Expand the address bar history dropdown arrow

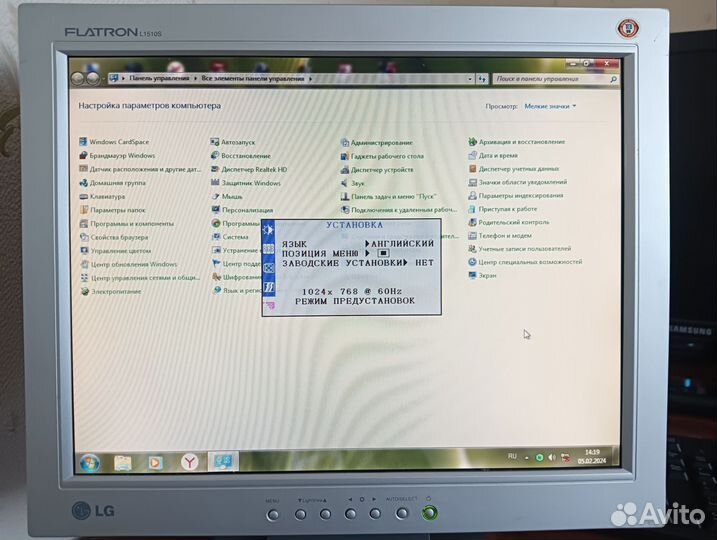point(471,78)
